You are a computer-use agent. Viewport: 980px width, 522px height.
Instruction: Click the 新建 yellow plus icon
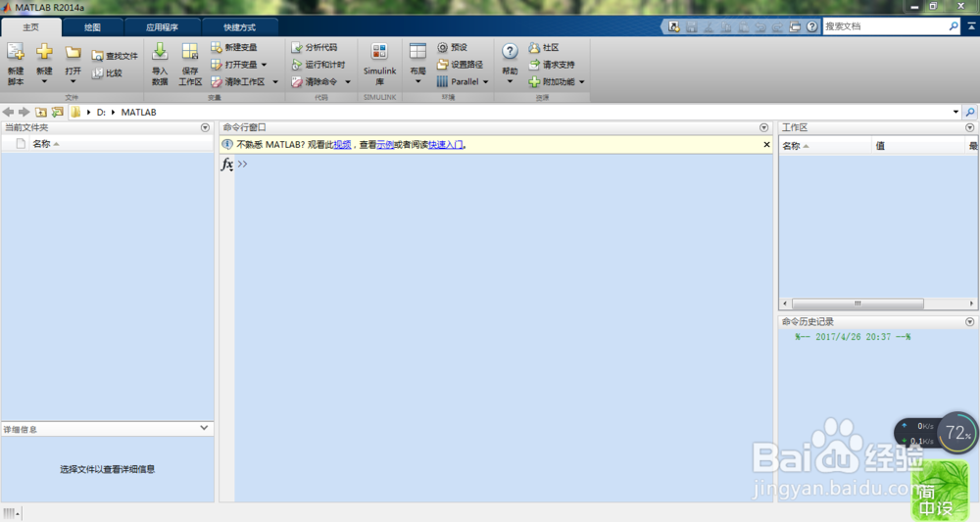coord(44,51)
